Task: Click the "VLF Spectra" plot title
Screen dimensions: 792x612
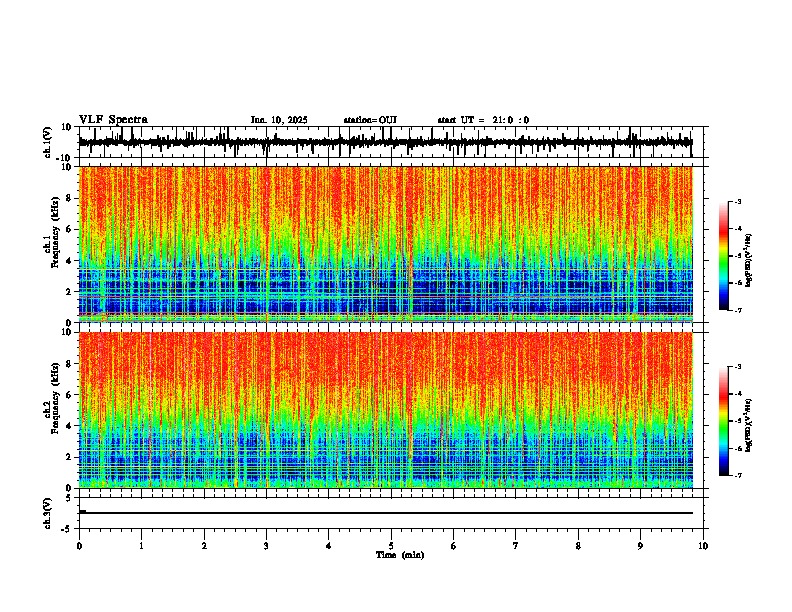Action: coord(113,120)
